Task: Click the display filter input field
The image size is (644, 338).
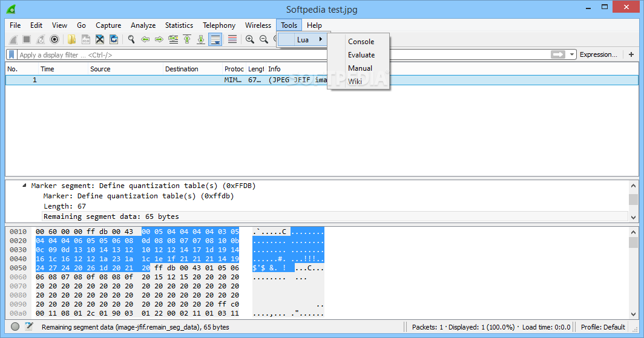Action: coord(283,54)
